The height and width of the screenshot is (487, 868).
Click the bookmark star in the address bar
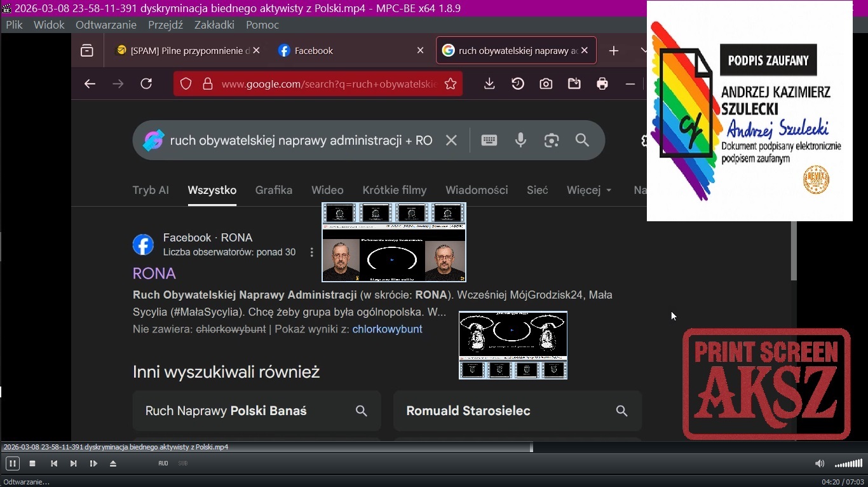pos(451,84)
